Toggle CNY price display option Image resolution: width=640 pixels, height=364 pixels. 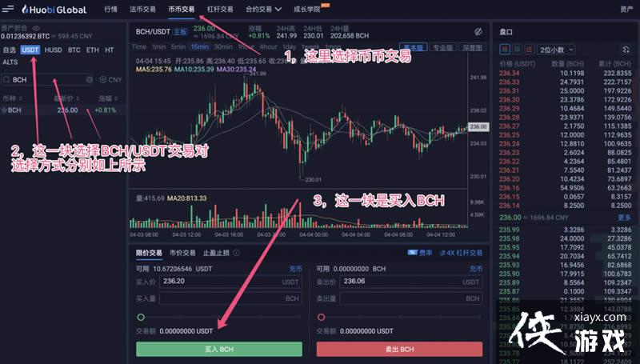[x=110, y=79]
